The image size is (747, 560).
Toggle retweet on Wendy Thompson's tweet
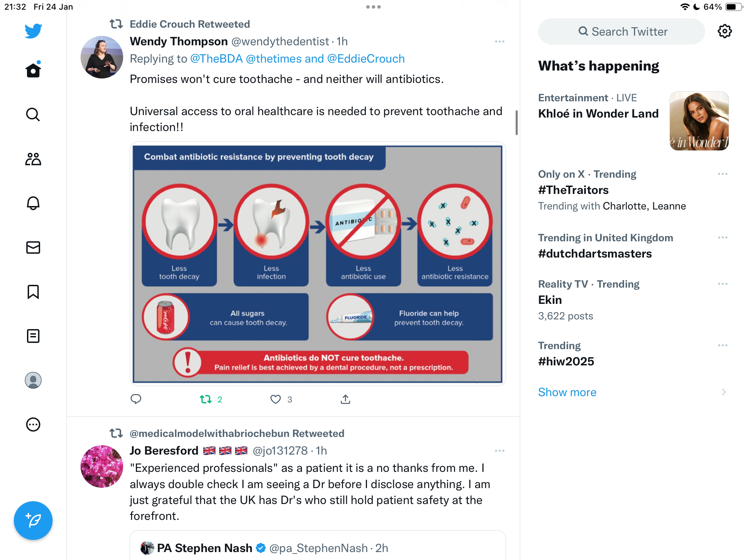pos(206,400)
